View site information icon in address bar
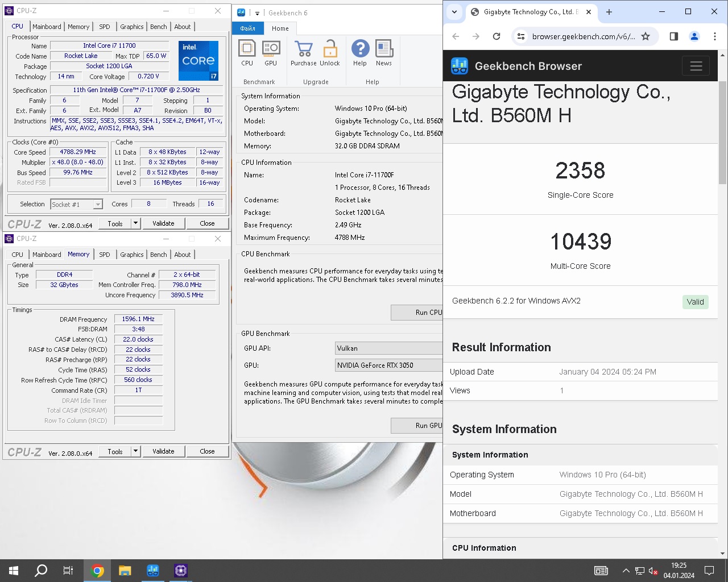 click(521, 36)
